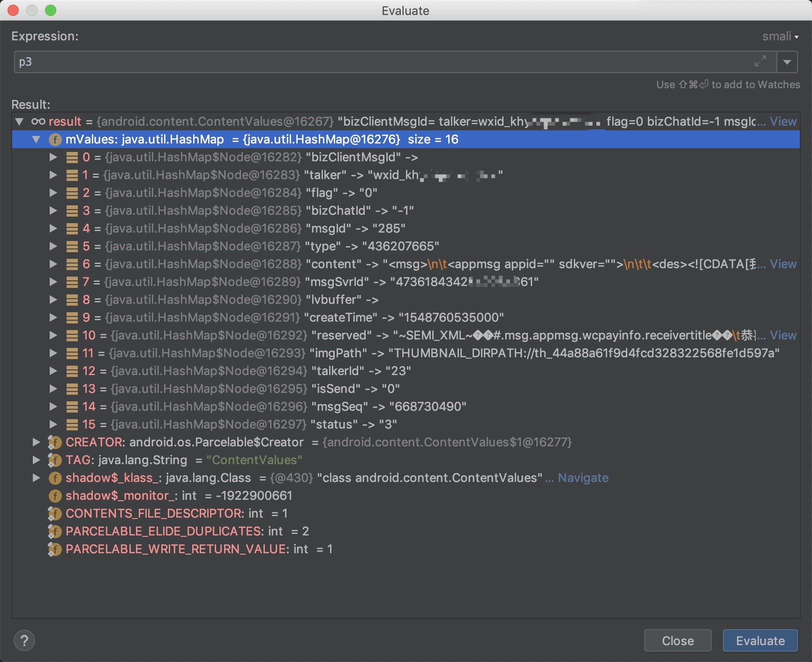Click field icon of PARCELABLE_ELIDE_DUPLICATES row
The width and height of the screenshot is (812, 662).
[x=55, y=531]
